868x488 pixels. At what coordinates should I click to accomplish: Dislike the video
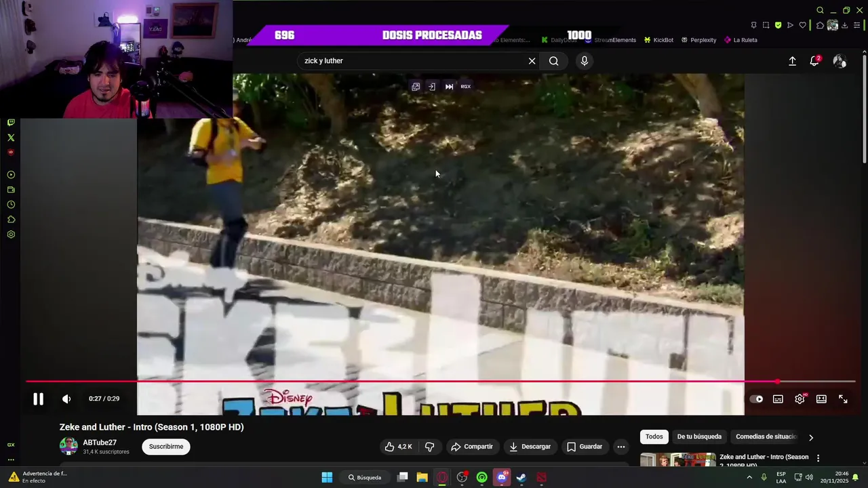coord(429,447)
